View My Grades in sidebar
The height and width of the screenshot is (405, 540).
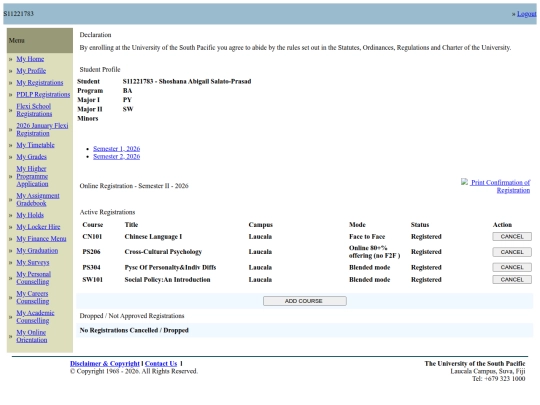coord(31,157)
